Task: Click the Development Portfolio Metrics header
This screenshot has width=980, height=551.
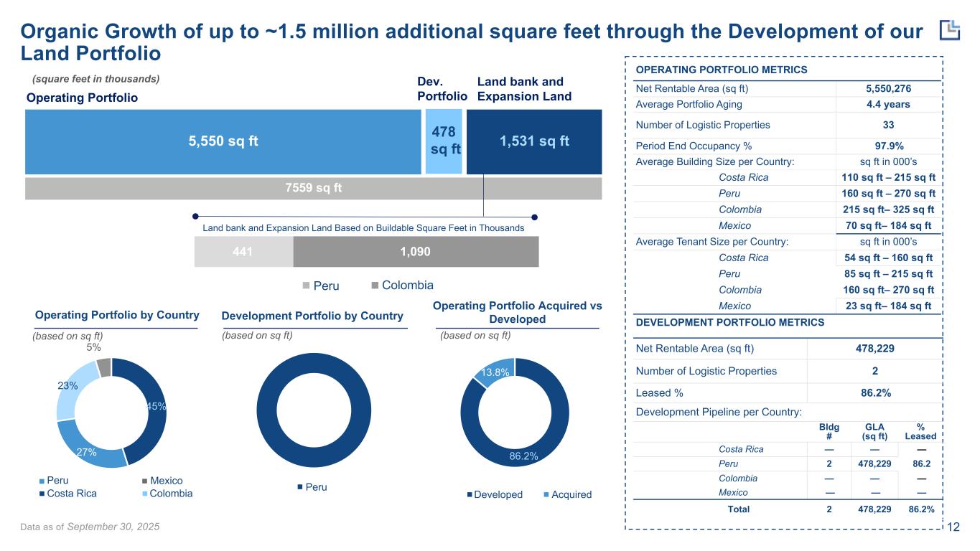Action: [x=730, y=323]
